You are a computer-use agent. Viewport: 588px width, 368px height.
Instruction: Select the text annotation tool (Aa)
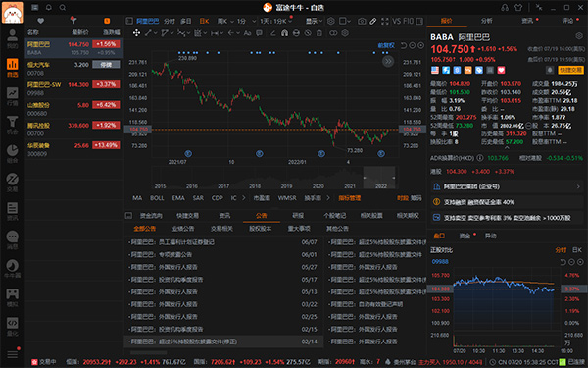pyautogui.click(x=247, y=33)
